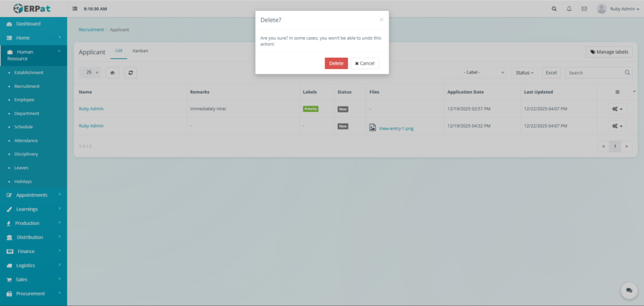Open Leaves submenu item

click(x=21, y=168)
